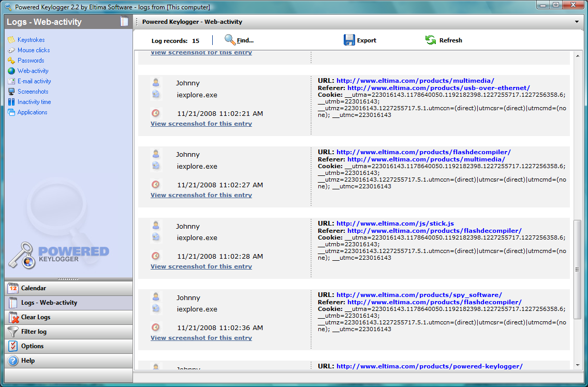Click the clock icon for 11:02:28 AM entry
Viewport: 588px width, 387px height.
click(156, 256)
